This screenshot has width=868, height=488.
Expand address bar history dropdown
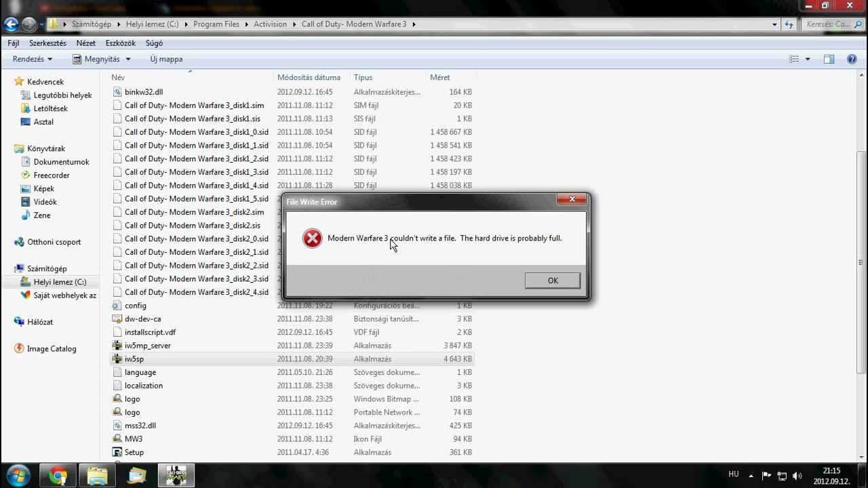pyautogui.click(x=774, y=24)
